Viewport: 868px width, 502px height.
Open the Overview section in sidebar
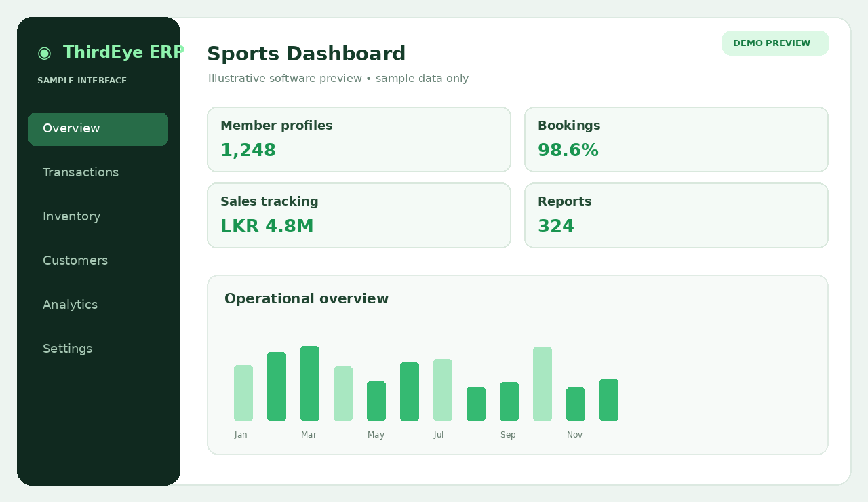point(98,129)
